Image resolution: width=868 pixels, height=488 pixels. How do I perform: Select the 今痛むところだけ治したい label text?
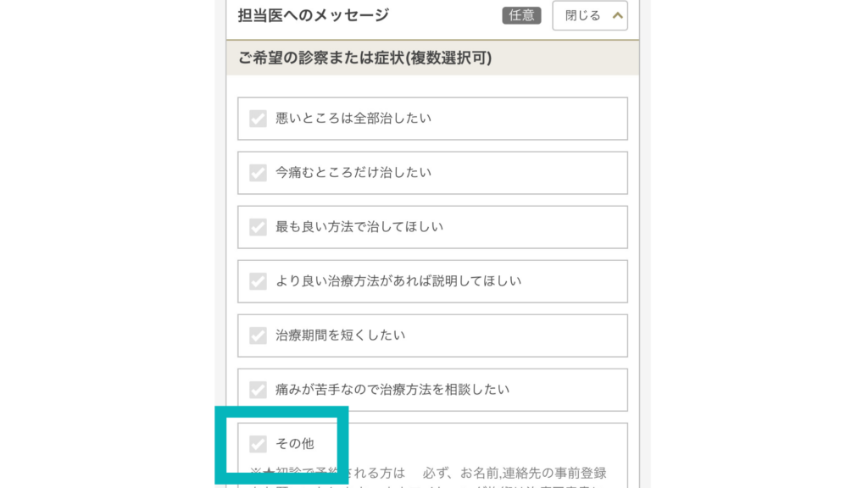click(x=353, y=173)
